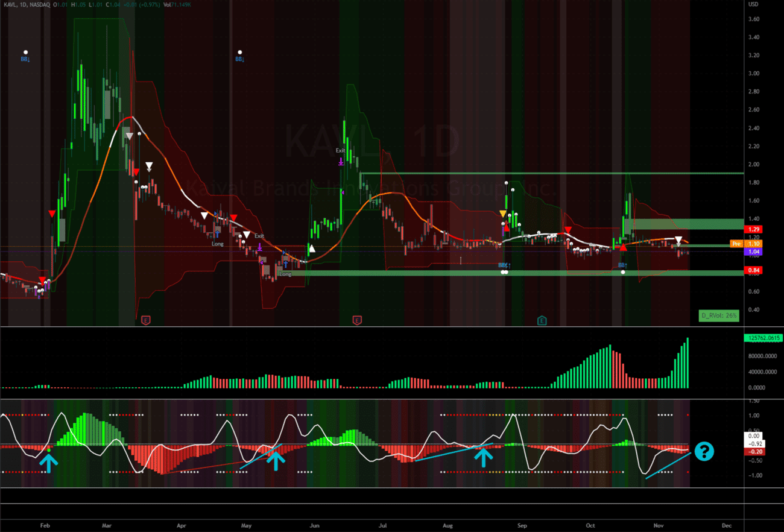
Task: Click the red earnings E marker in March
Action: (x=145, y=320)
